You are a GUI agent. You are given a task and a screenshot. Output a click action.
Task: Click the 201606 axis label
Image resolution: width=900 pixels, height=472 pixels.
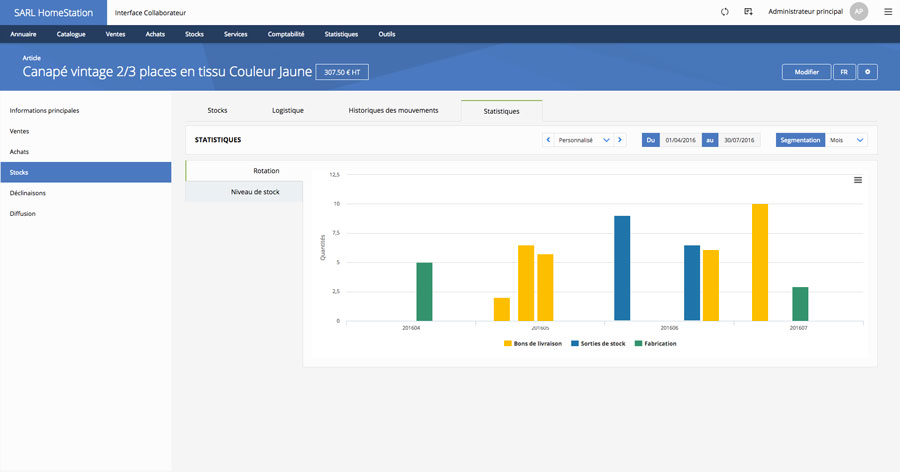[x=669, y=328]
